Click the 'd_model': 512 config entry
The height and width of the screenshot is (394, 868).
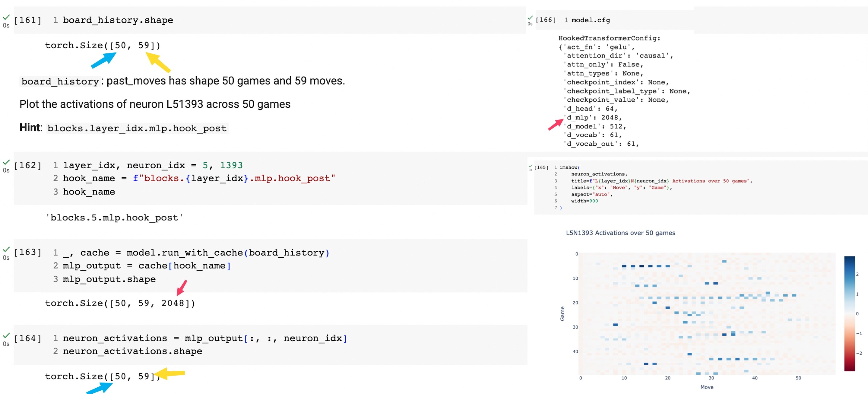click(594, 126)
